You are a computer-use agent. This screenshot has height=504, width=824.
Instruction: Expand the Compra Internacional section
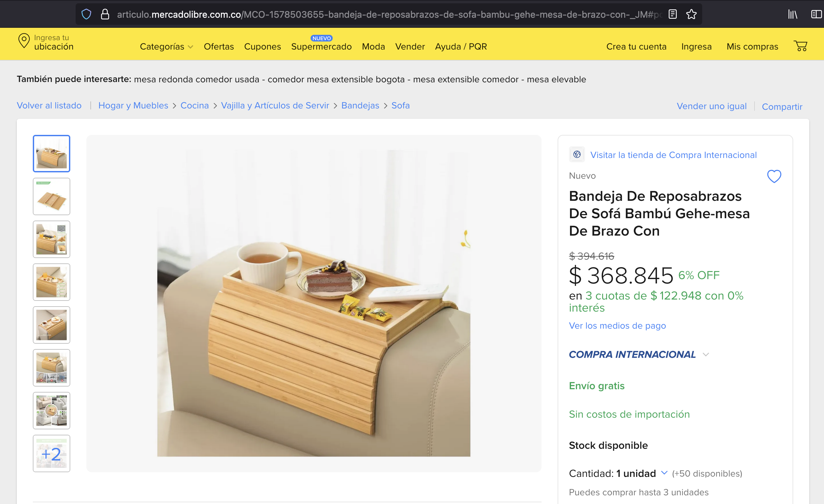pos(706,354)
